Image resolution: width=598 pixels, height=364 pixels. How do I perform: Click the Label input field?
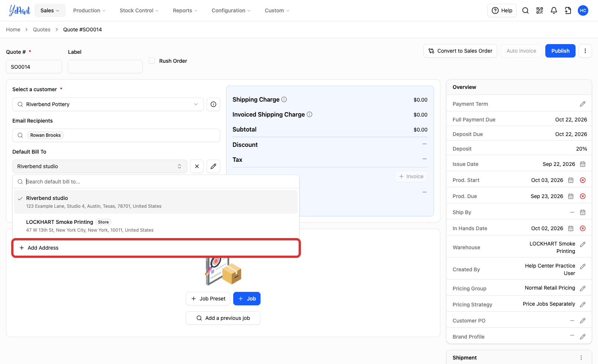click(105, 67)
